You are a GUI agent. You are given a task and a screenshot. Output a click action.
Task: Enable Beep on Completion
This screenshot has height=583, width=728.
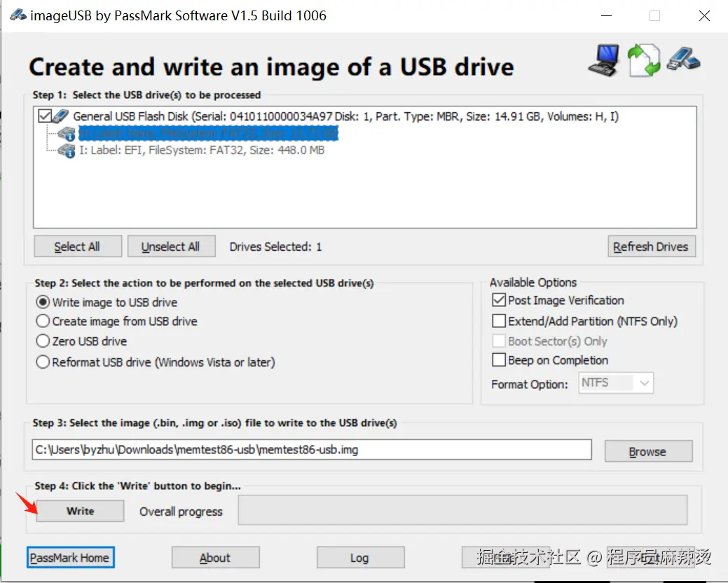(499, 359)
